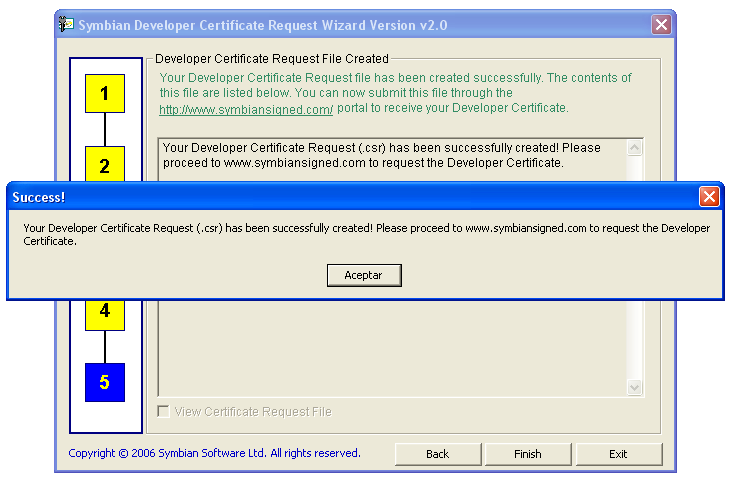Screen dimensions: 741x496
Task: Click the scrollbar up arrow in text area
Action: (634, 148)
